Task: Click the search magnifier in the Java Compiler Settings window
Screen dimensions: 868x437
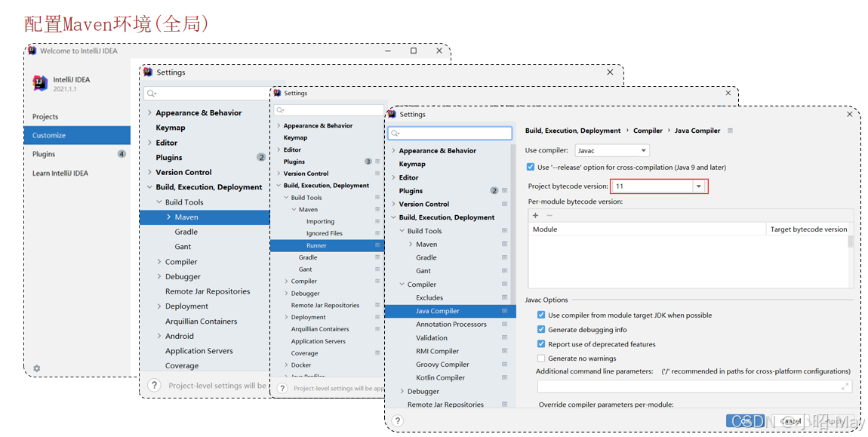Action: [396, 134]
